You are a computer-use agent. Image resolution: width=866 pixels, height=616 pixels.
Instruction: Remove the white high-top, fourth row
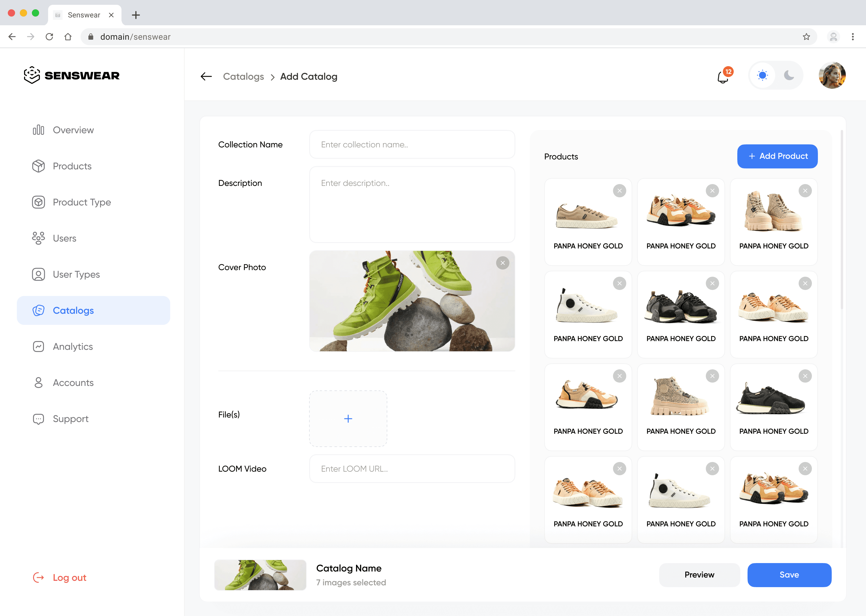click(712, 469)
